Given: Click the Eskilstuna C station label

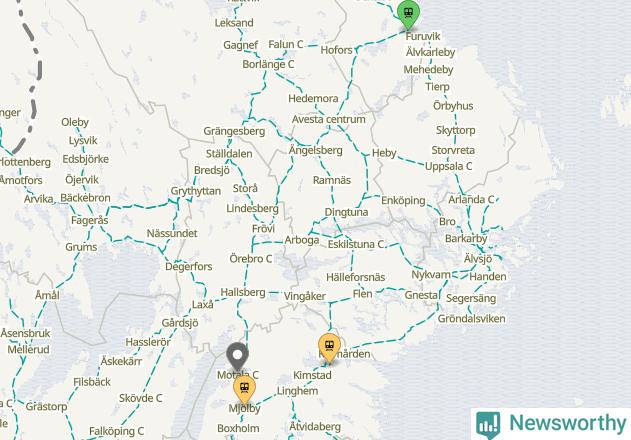Looking at the screenshot, I should coord(356,244).
